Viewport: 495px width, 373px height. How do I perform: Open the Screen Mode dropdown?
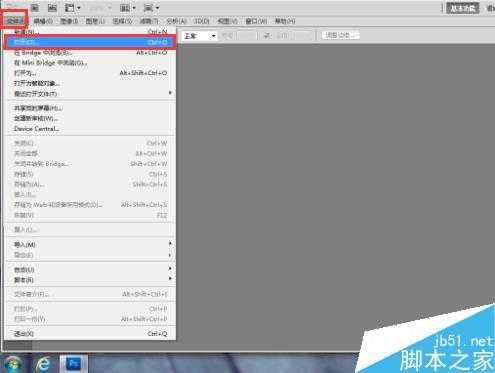[x=151, y=7]
